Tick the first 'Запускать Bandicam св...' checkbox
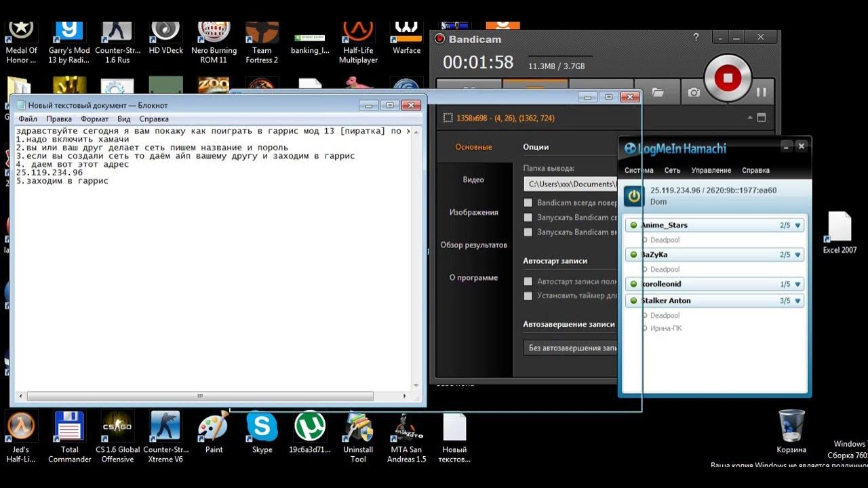This screenshot has height=488, width=868. 528,218
